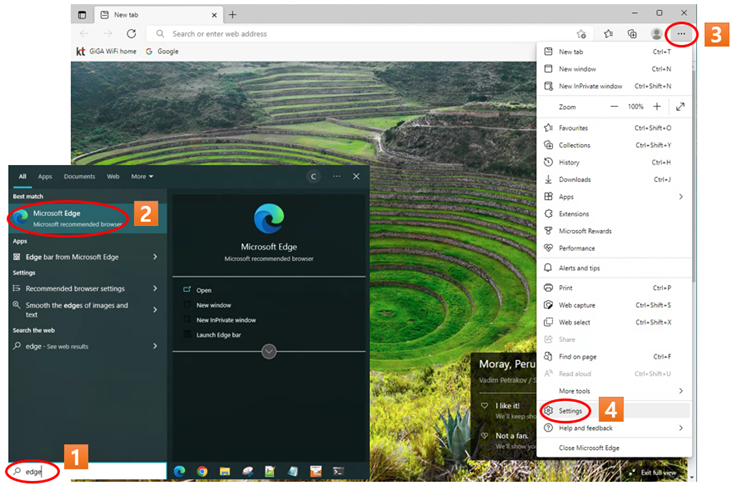The width and height of the screenshot is (737, 491).
Task: Open Edge from the taskbar
Action: (179, 471)
